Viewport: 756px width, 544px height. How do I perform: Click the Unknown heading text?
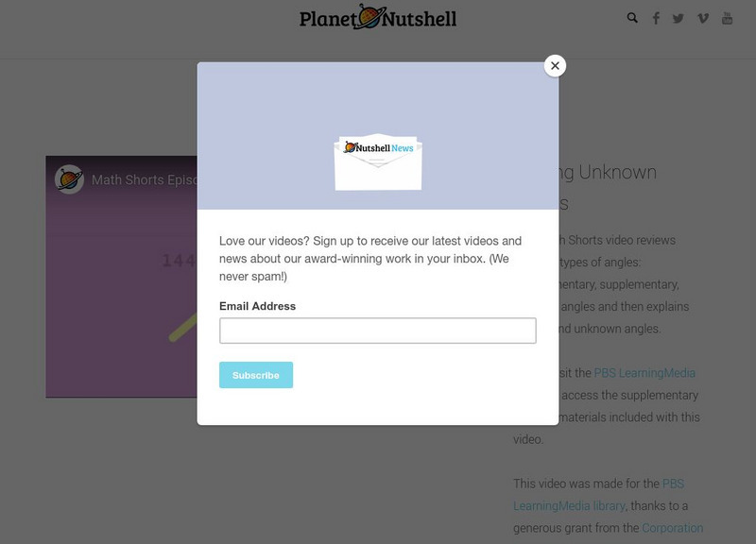(617, 172)
